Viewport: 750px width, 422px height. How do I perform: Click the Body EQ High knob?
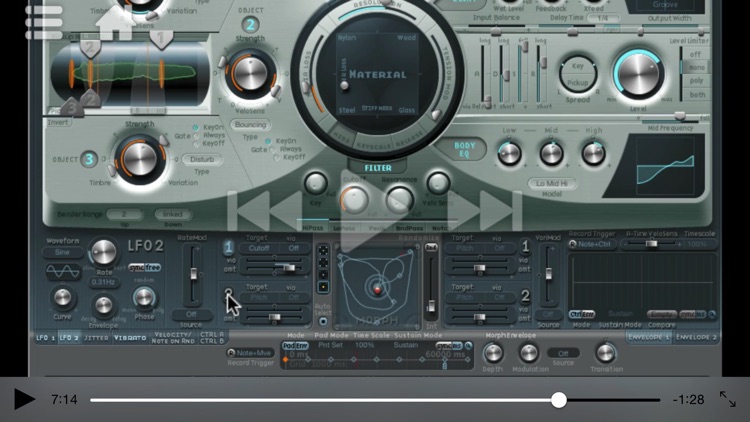pyautogui.click(x=593, y=154)
